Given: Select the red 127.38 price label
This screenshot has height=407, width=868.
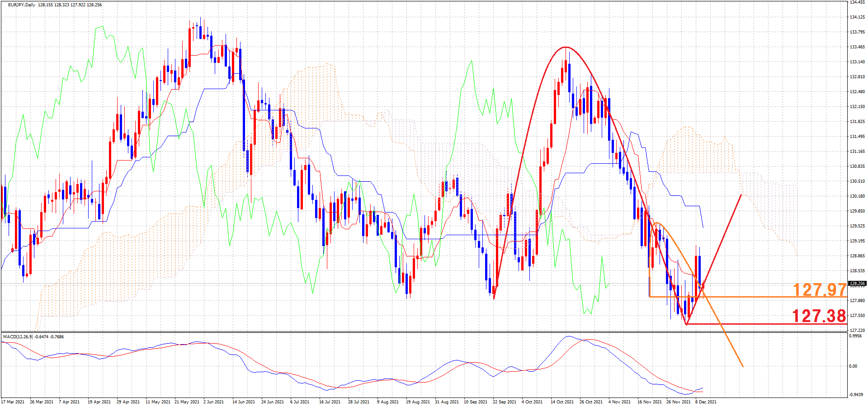Looking at the screenshot, I should pos(818,316).
